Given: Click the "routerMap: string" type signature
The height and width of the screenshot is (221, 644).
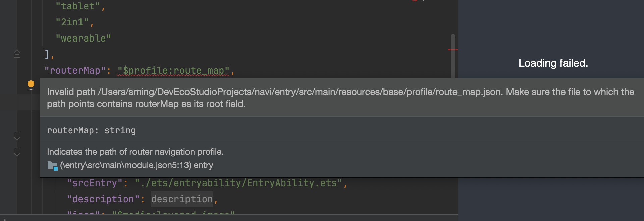Looking at the screenshot, I should coord(91,130).
